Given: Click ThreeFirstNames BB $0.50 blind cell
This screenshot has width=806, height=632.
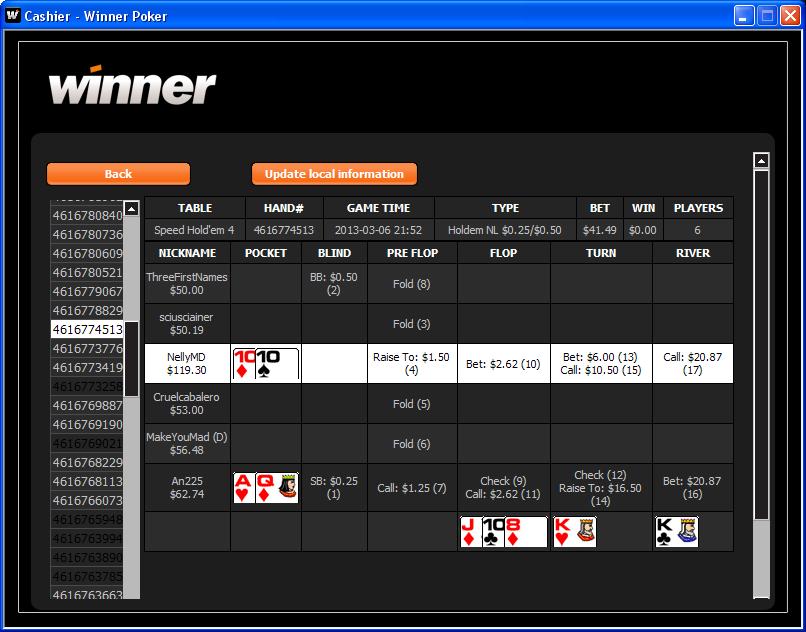Looking at the screenshot, I should [334, 284].
